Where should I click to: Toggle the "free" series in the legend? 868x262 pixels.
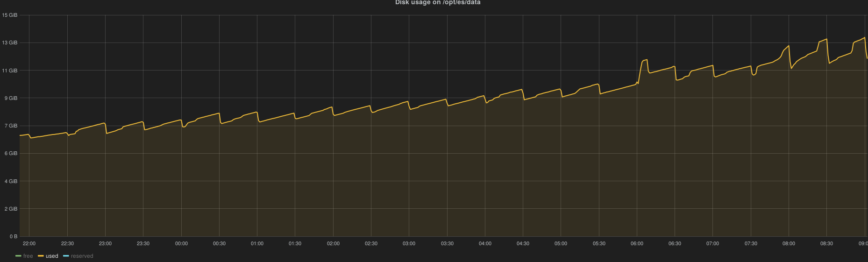[x=28, y=256]
